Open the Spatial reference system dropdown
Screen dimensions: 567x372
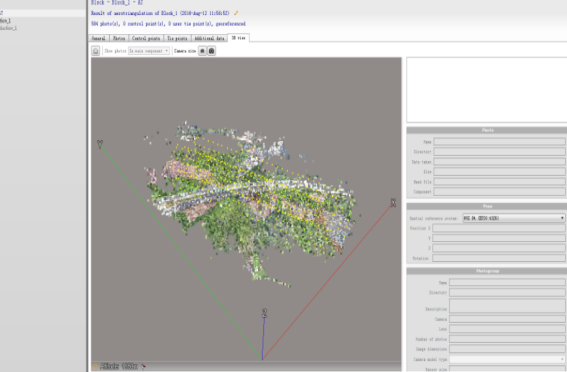[x=513, y=218]
